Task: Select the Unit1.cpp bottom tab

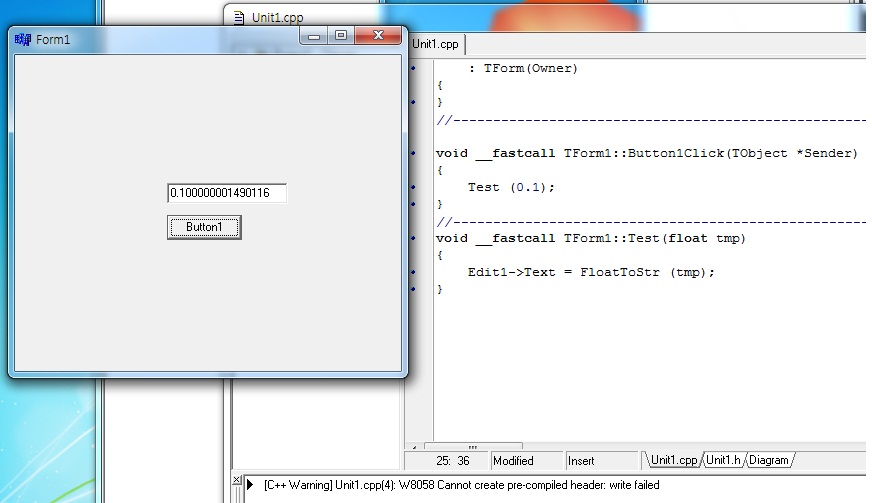Action: pyautogui.click(x=673, y=460)
